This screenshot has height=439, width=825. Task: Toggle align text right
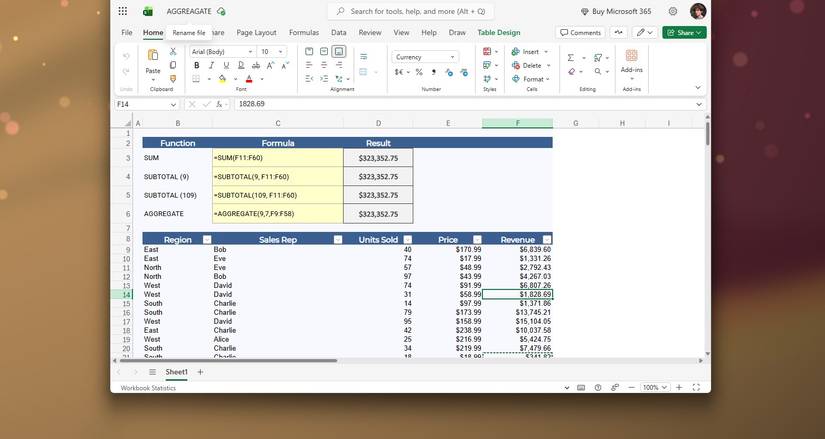pyautogui.click(x=339, y=65)
